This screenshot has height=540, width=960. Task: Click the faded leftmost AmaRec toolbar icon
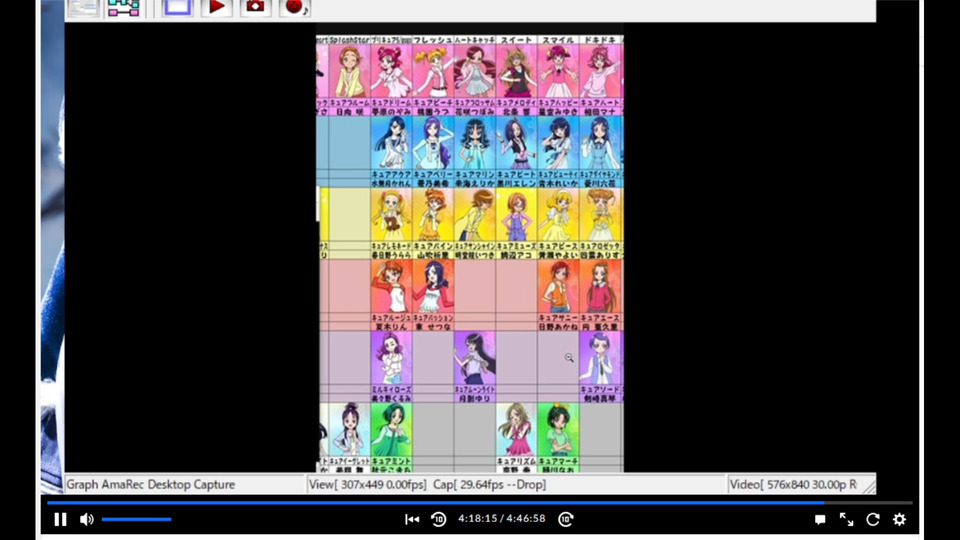83,7
